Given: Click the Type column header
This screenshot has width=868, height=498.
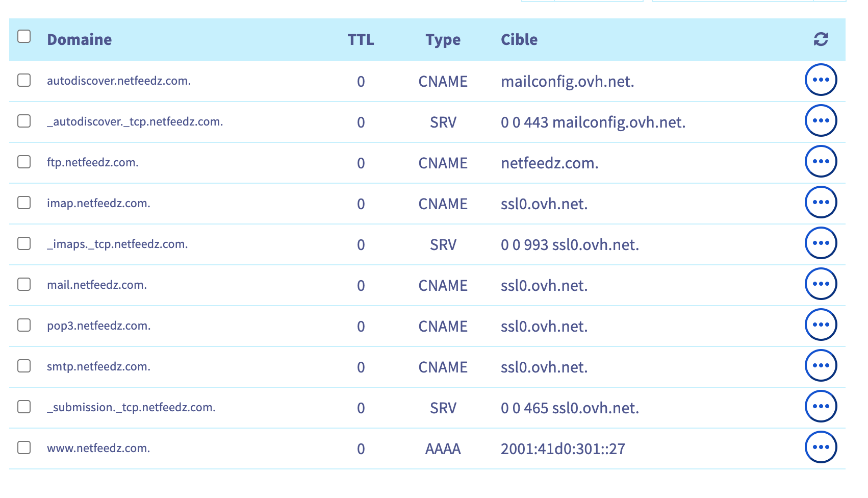Looking at the screenshot, I should click(x=443, y=40).
